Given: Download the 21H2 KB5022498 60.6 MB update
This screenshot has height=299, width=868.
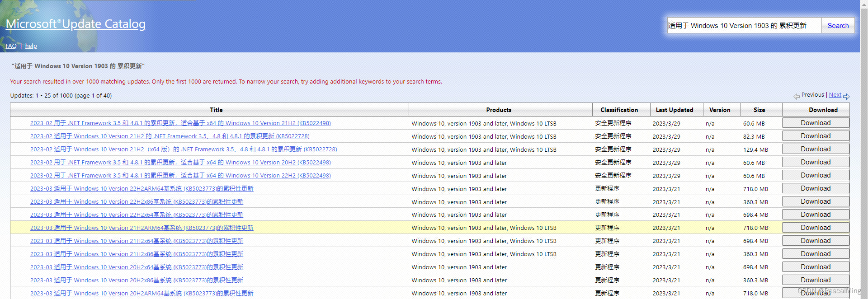Looking at the screenshot, I should click(816, 123).
